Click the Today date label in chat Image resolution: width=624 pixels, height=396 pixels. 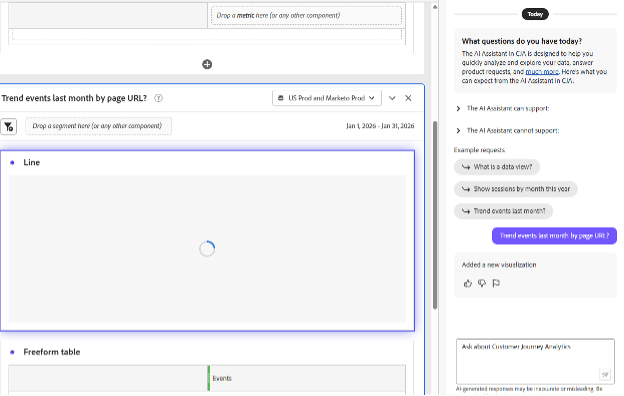[535, 14]
